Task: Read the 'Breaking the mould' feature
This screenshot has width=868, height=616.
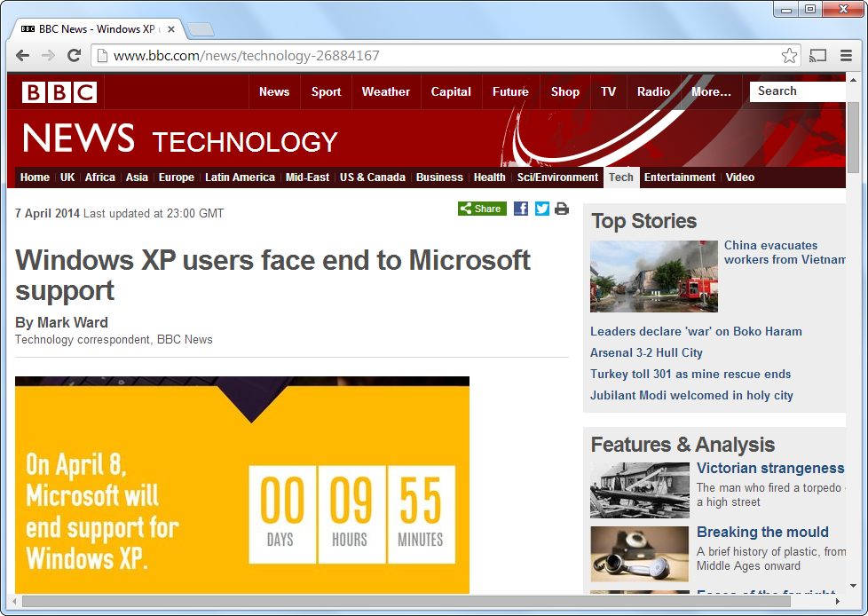Action: 762,532
